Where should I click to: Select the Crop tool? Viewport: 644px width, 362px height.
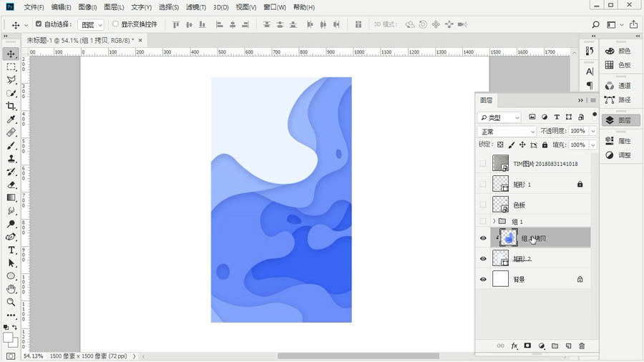pos(11,106)
